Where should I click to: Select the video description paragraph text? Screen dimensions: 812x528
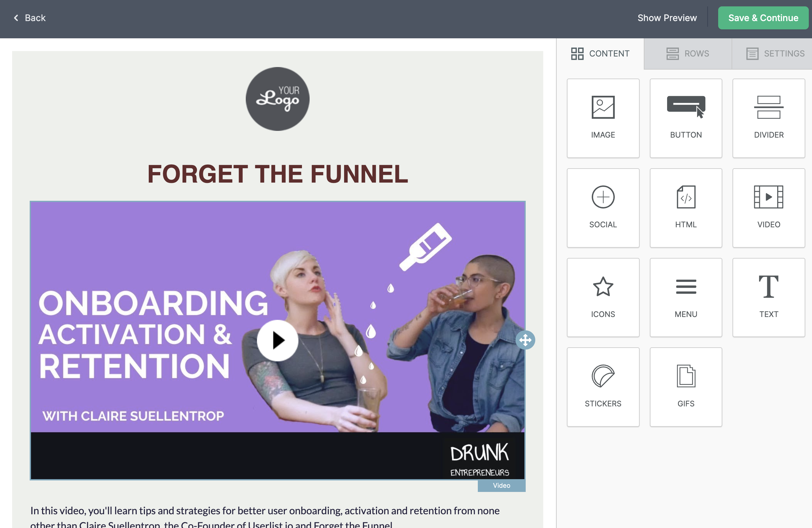[x=265, y=517]
